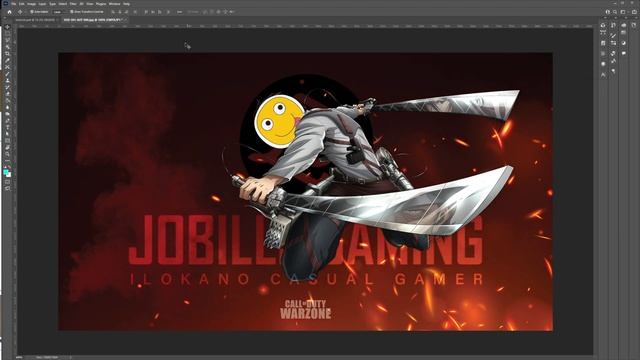640x360 pixels.
Task: Close the active document tab
Action: 126,20
